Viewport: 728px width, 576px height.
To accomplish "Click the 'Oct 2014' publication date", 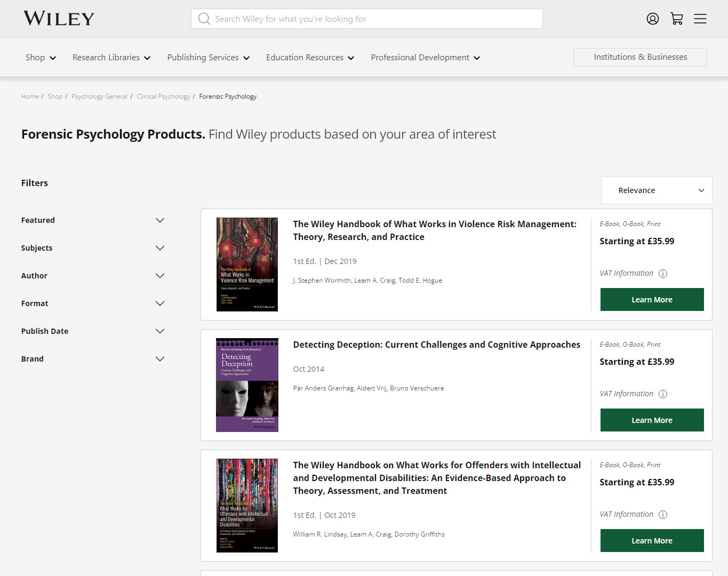I will 309,369.
